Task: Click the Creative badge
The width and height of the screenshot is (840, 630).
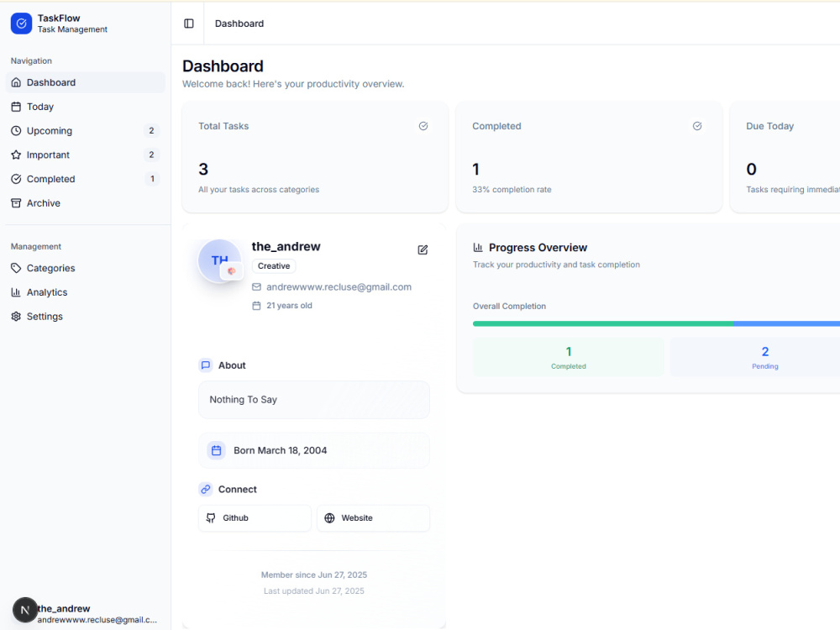Action: (274, 265)
